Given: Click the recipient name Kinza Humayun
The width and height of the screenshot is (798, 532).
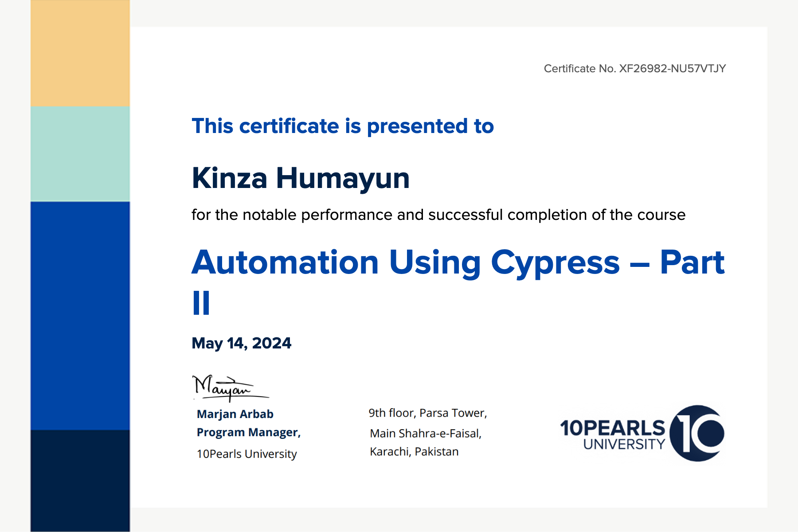Looking at the screenshot, I should 300,178.
